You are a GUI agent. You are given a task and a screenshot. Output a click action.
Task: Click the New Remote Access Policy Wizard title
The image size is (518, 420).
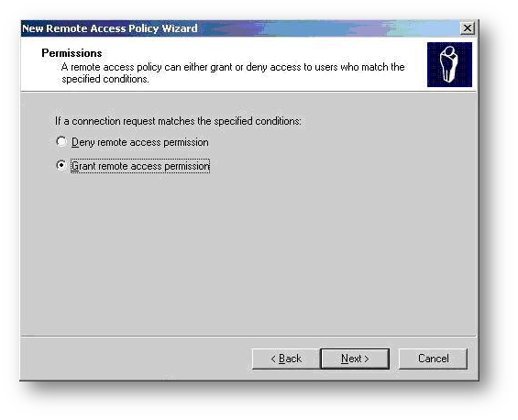pos(110,28)
